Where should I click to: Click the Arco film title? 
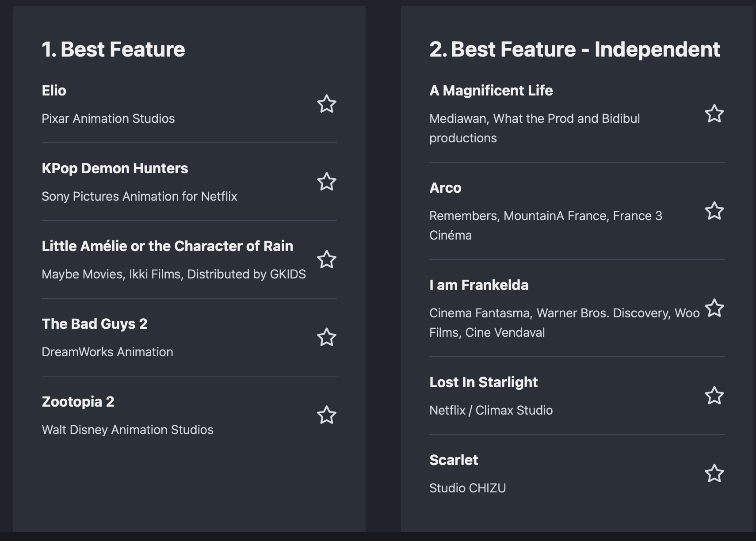tap(445, 188)
